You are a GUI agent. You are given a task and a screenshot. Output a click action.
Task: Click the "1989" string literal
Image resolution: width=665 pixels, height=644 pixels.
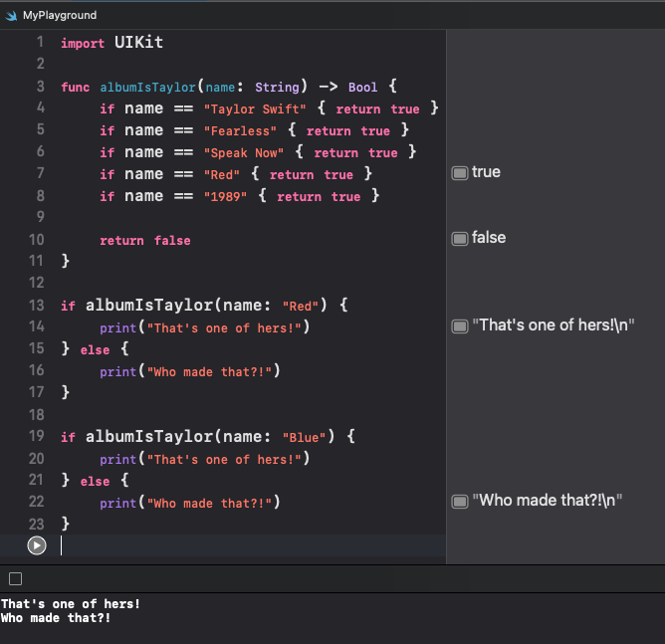pyautogui.click(x=225, y=197)
